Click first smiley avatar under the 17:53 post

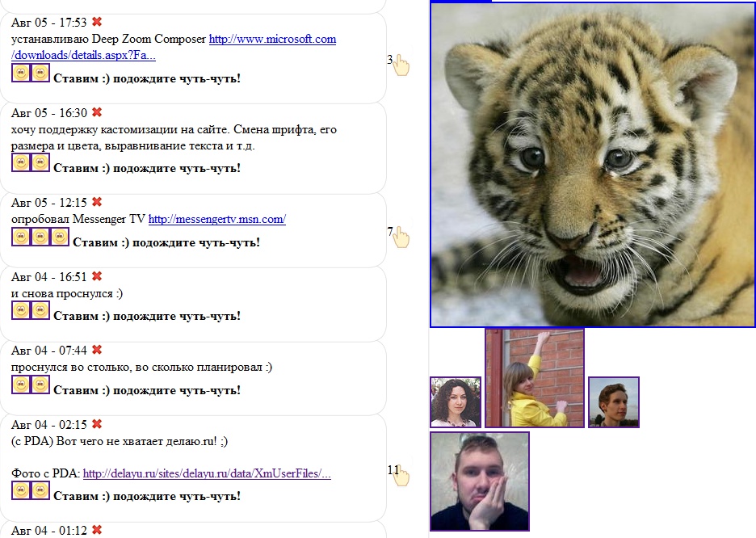click(21, 74)
